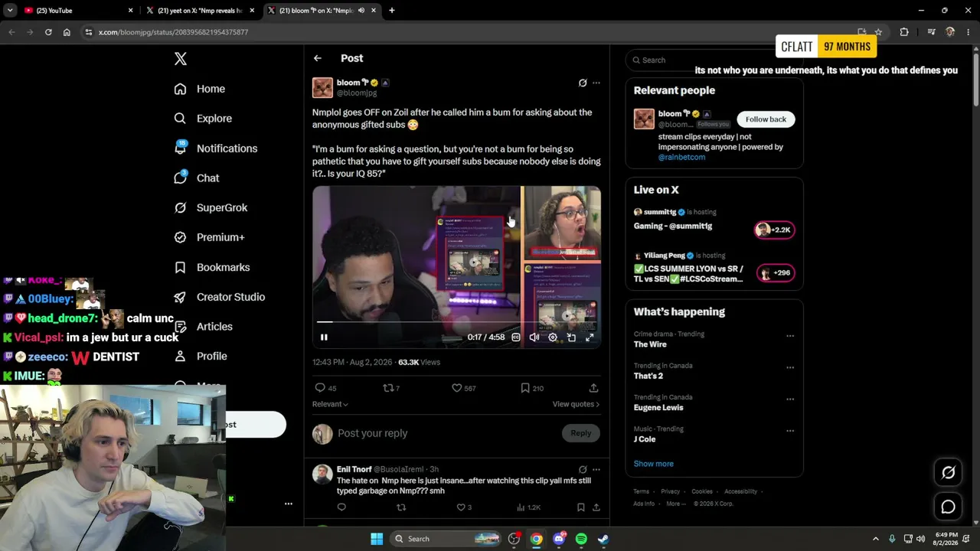Open the @rainbetcom link
This screenshot has width=980, height=551.
(681, 157)
